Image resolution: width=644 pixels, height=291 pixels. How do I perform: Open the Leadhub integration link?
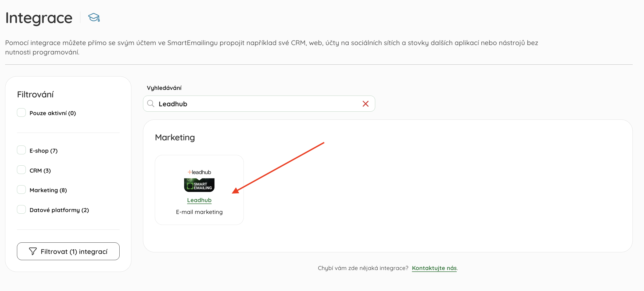click(x=199, y=200)
